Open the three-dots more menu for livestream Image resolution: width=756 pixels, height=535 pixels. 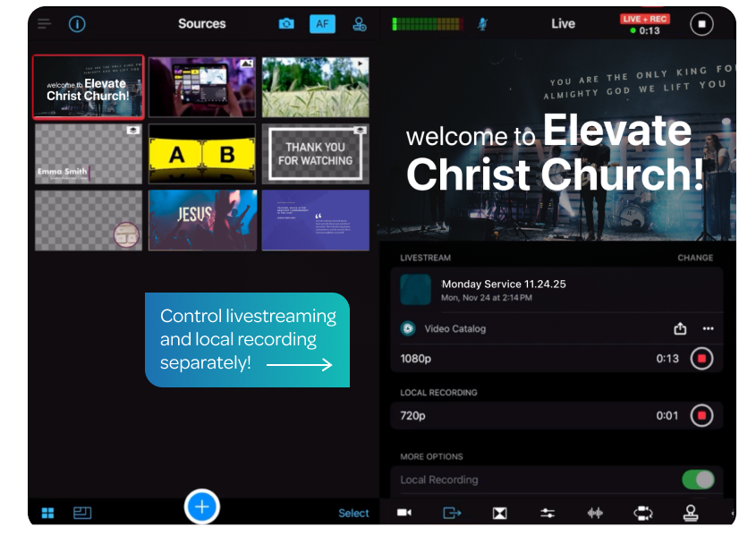coord(708,328)
